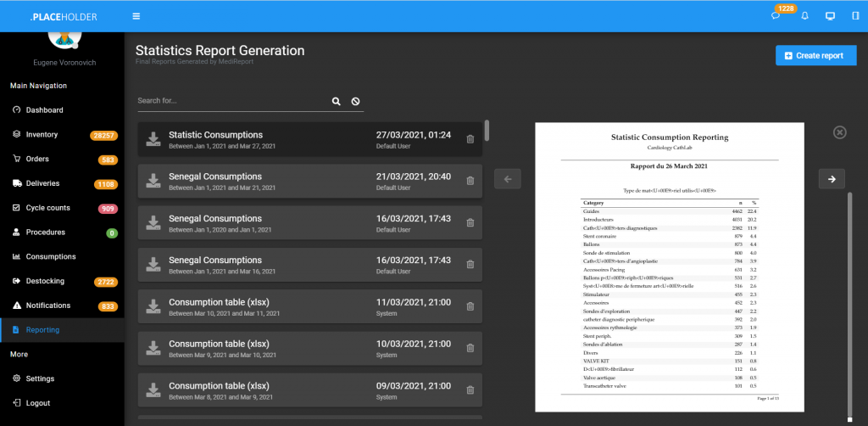Open the notifications bell in header
The height and width of the screenshot is (426, 868).
tap(804, 16)
